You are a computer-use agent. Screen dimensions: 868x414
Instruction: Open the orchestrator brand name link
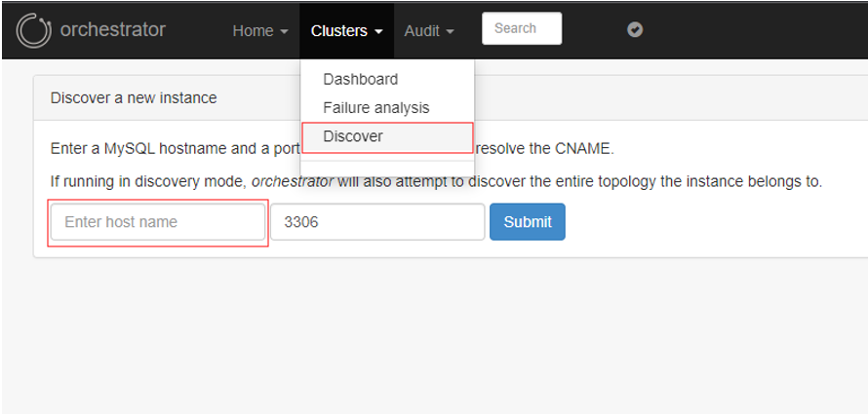coord(112,29)
